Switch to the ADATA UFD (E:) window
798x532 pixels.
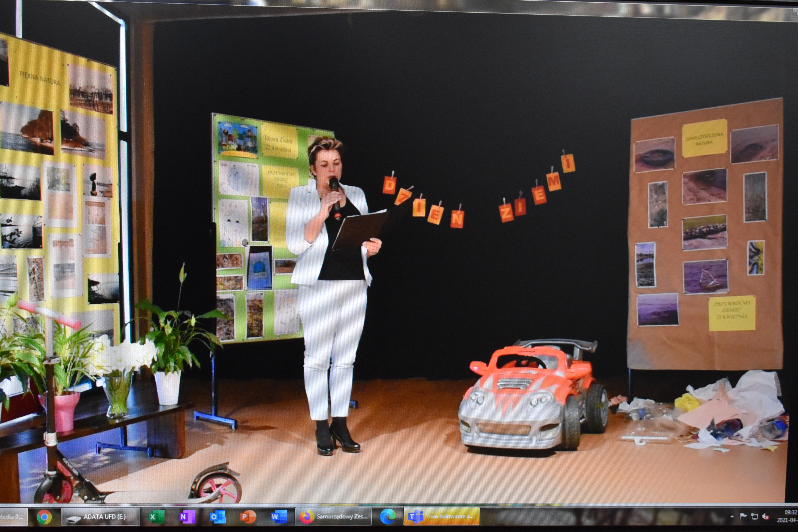(100, 517)
